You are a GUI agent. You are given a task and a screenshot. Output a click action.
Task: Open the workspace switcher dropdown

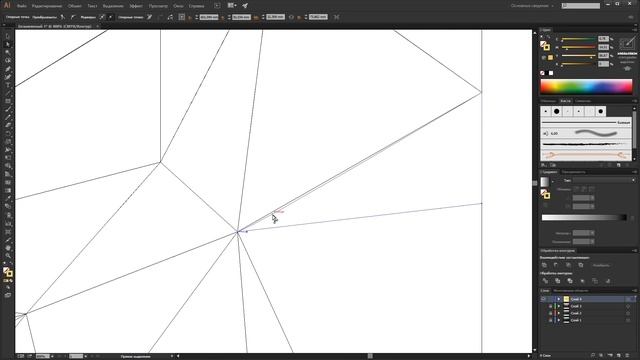533,6
